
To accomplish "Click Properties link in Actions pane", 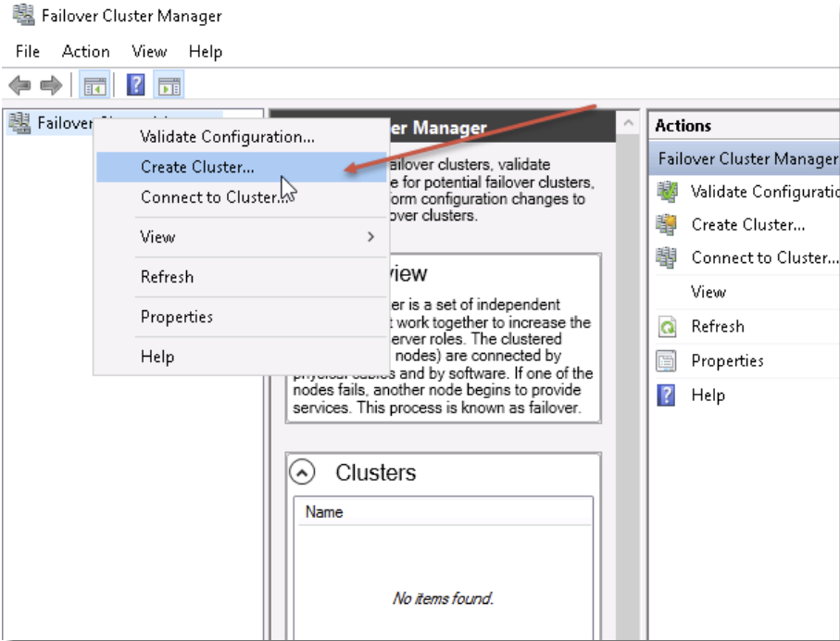I will 727,360.
